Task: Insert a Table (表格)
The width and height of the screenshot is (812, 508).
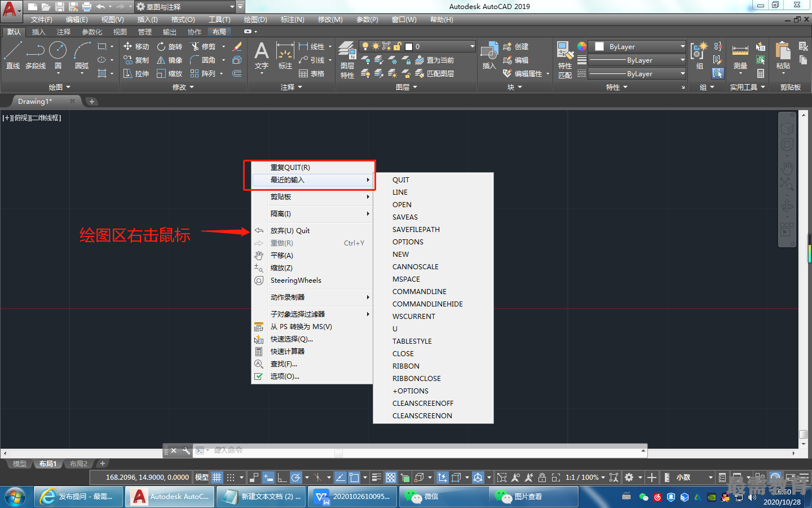Action: [x=312, y=73]
